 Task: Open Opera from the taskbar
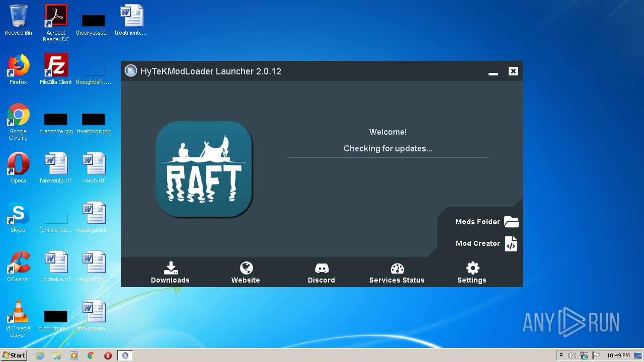point(108,355)
